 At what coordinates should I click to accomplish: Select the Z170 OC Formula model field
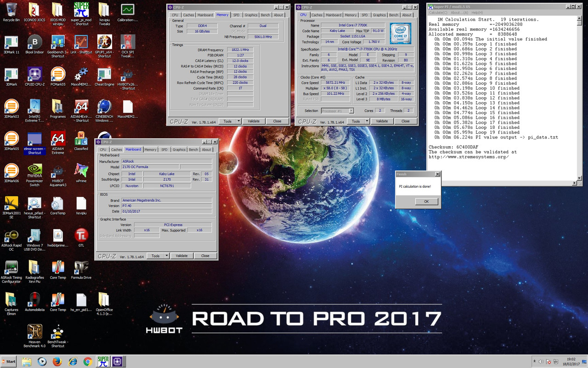click(150, 167)
